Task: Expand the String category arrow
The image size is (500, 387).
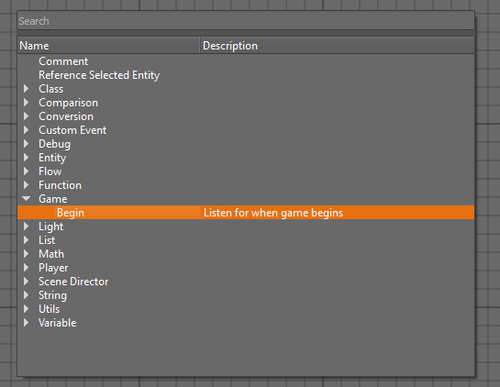Action: (26, 295)
